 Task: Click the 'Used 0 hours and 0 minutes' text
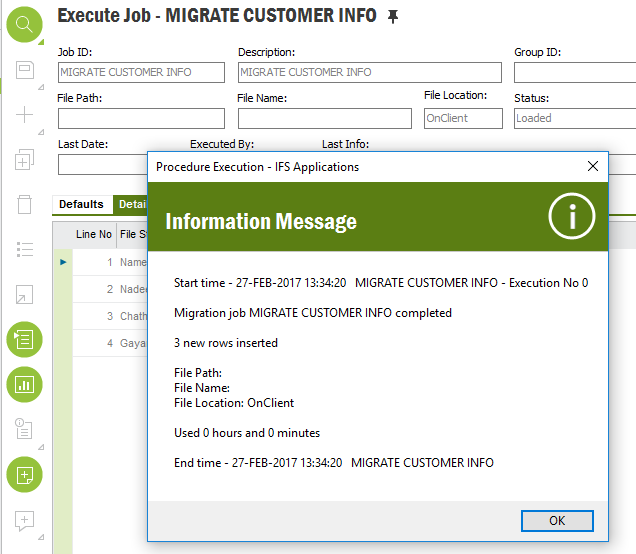[x=247, y=433]
